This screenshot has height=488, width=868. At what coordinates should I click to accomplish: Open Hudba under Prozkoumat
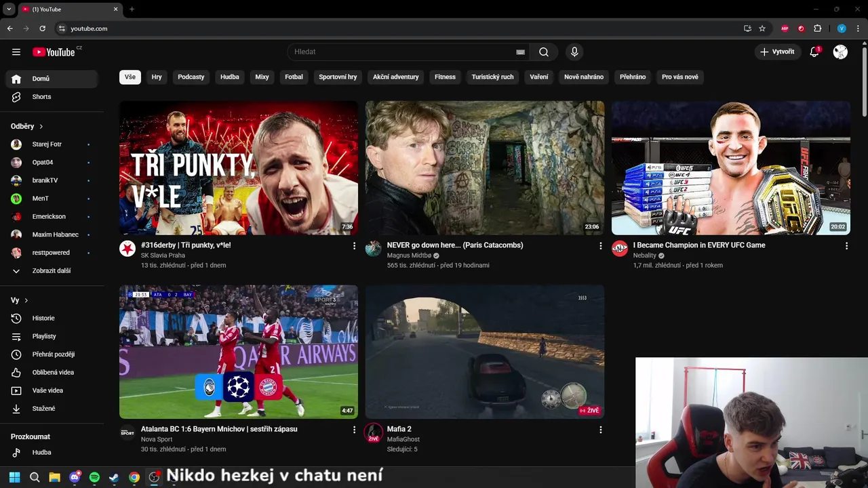point(52,452)
